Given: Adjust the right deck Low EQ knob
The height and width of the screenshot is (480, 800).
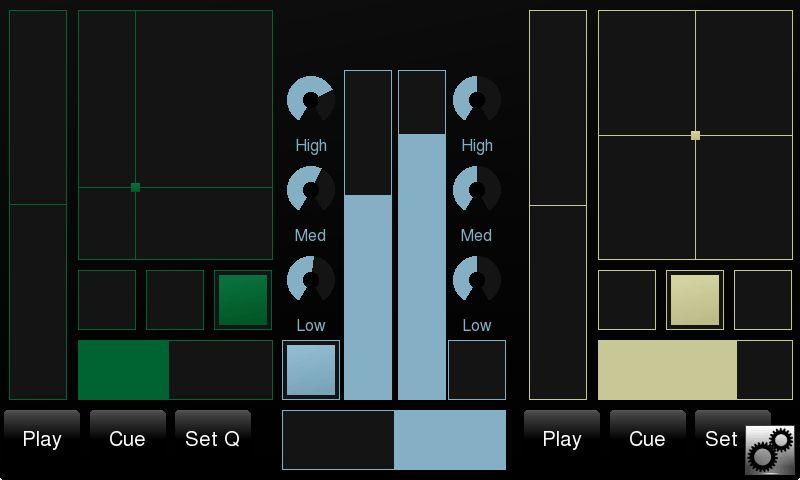Looking at the screenshot, I should pyautogui.click(x=477, y=279).
